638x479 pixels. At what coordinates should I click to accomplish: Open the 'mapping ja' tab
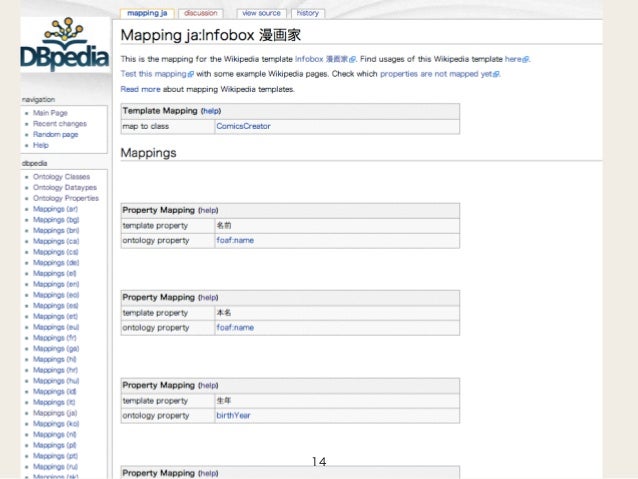tap(147, 13)
